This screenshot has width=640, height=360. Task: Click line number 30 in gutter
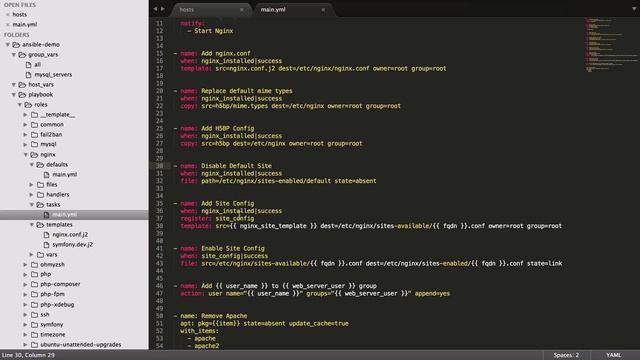pyautogui.click(x=159, y=166)
